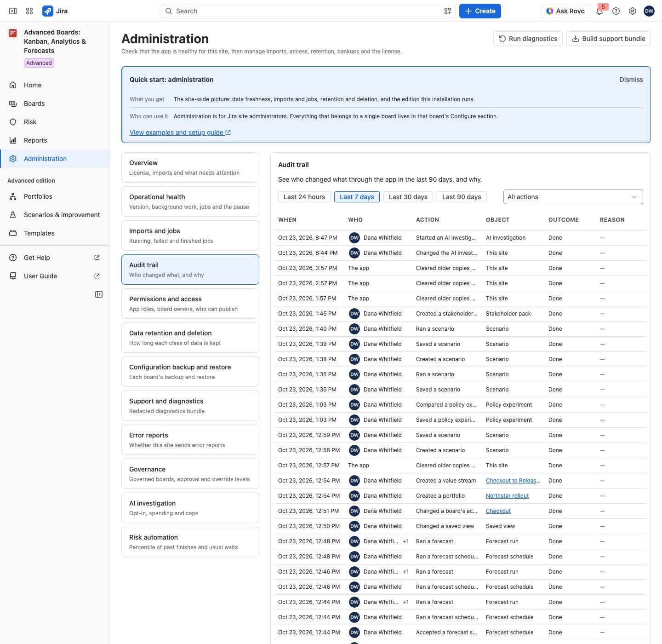Open Reports in the sidebar
This screenshot has width=662, height=644.
(x=55, y=140)
